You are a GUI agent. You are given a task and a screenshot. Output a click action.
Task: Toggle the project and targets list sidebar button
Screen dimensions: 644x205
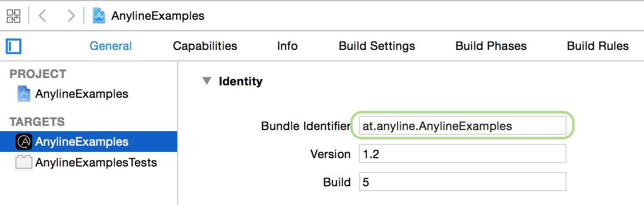pyautogui.click(x=14, y=46)
